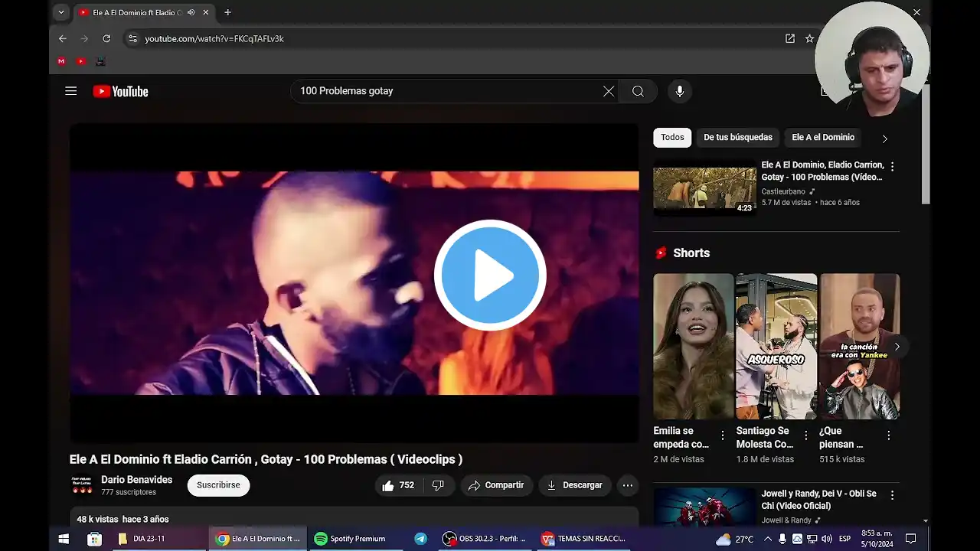Clear the search box with the X icon

pos(609,91)
